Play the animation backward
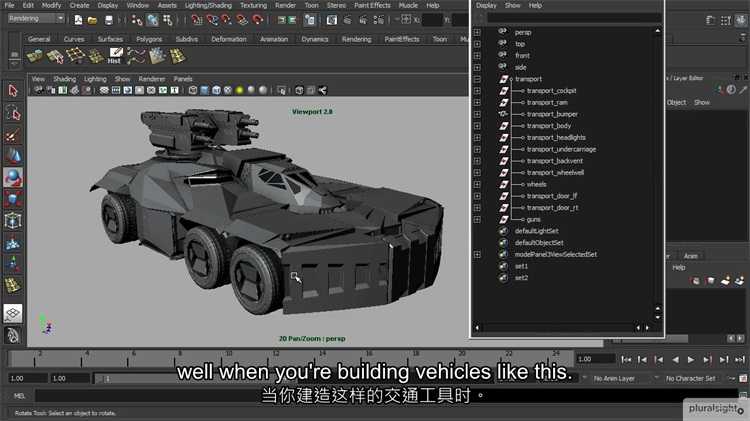 click(x=675, y=359)
